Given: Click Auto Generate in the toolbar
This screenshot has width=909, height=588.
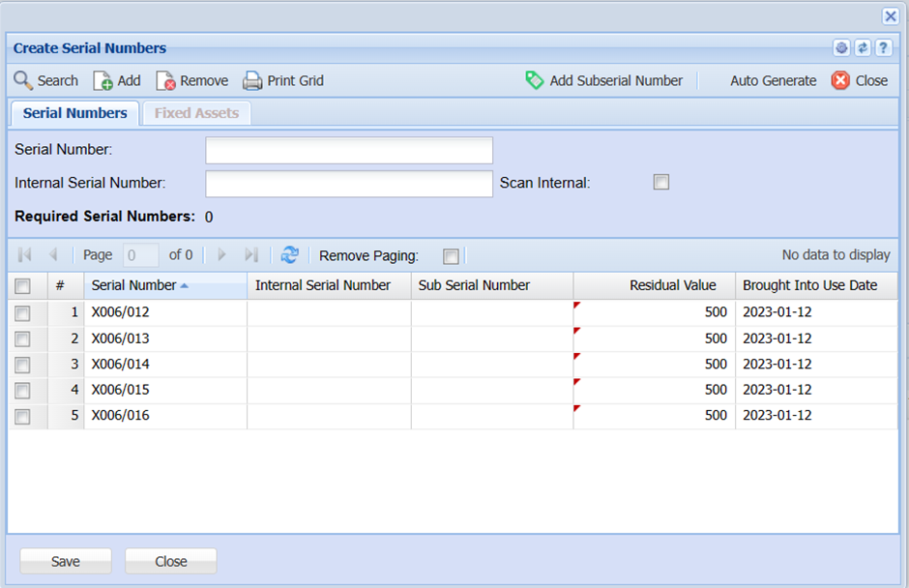Looking at the screenshot, I should (773, 81).
